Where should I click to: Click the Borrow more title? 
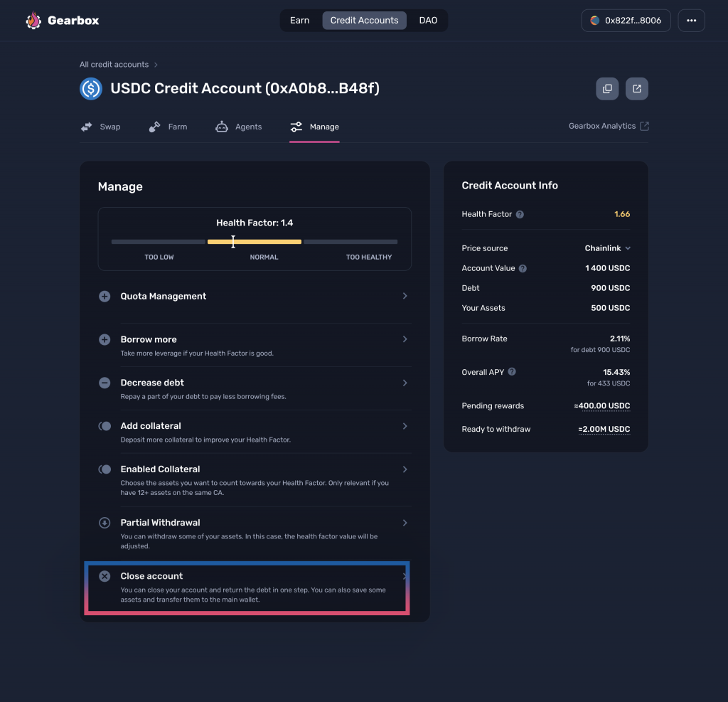click(149, 339)
